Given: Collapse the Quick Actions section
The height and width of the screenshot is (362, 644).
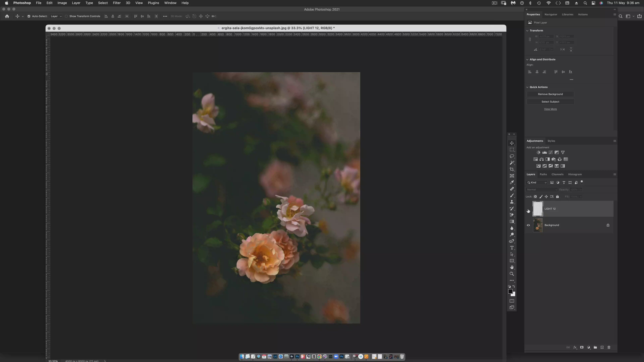Looking at the screenshot, I should pos(527,87).
